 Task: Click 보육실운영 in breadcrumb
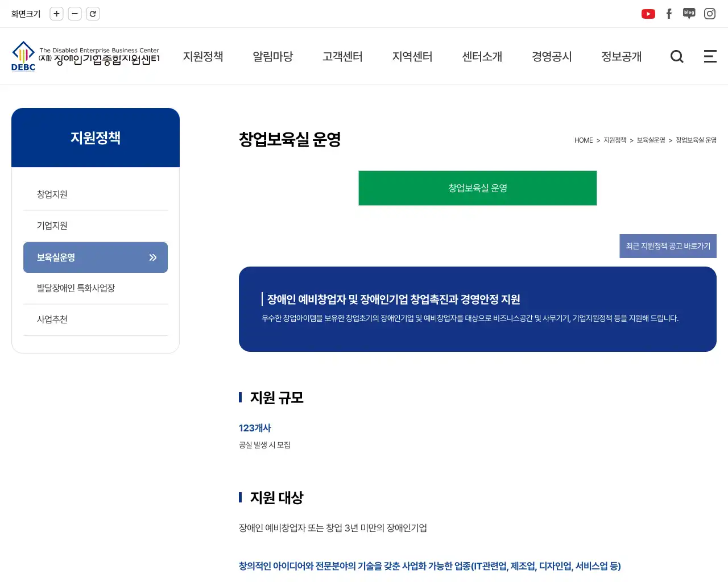pos(651,140)
